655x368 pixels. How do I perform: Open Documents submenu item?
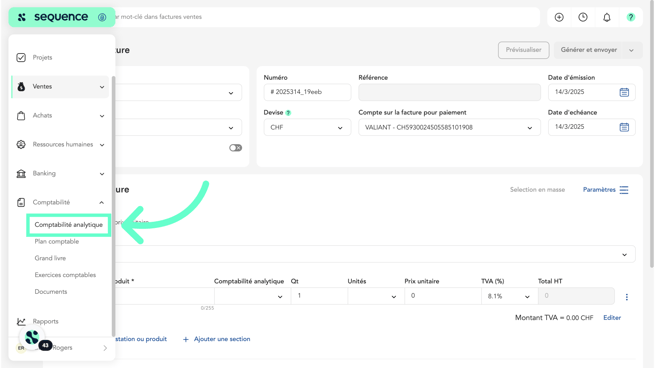point(51,292)
